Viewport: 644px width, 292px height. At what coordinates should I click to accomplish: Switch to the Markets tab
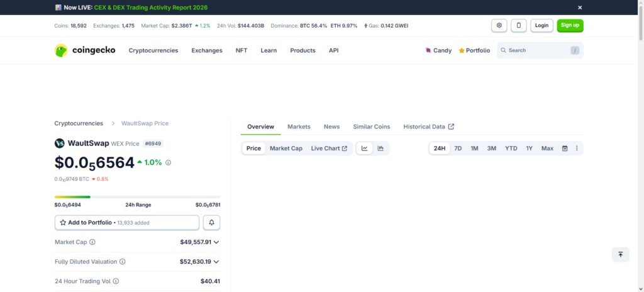click(x=299, y=126)
